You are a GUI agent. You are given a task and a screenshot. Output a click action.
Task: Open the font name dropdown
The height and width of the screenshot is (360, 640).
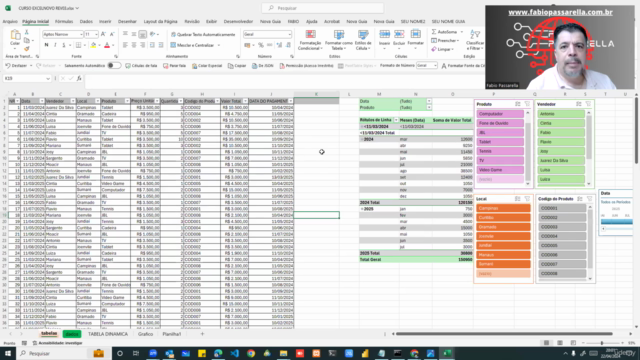coord(81,34)
